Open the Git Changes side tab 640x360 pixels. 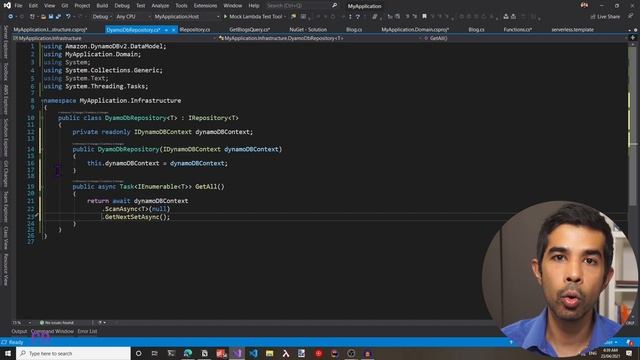(5, 173)
